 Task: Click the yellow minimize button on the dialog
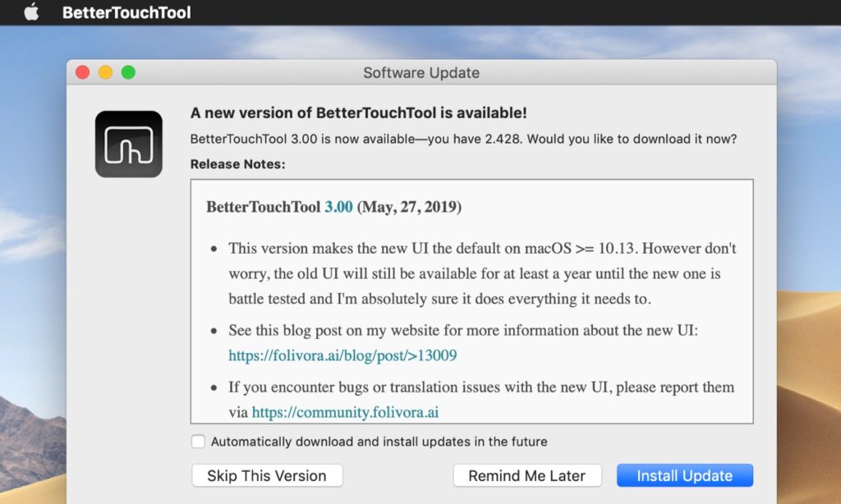click(104, 71)
